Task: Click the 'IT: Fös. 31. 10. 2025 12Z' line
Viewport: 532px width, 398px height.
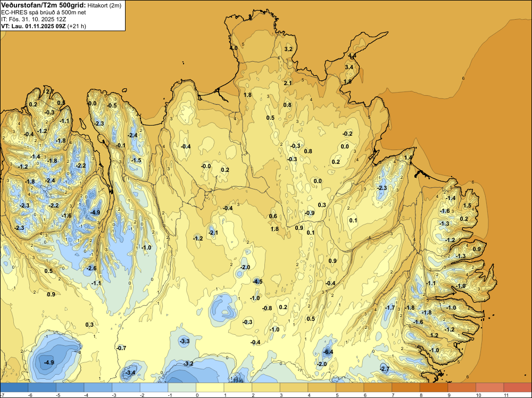Action: pyautogui.click(x=33, y=19)
